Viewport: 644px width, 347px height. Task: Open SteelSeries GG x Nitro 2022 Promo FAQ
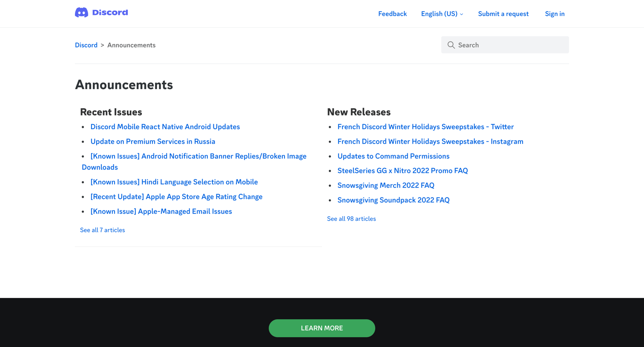(x=402, y=171)
